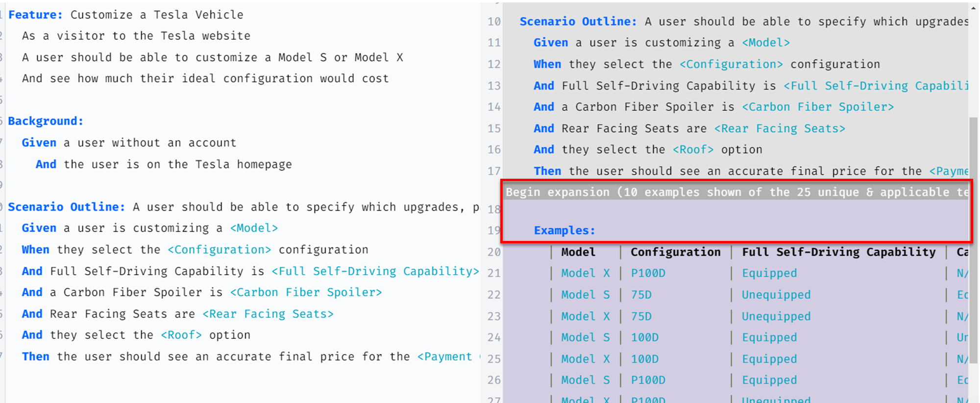Click <Model> placeholder on line 11
The image size is (980, 403).
[766, 43]
